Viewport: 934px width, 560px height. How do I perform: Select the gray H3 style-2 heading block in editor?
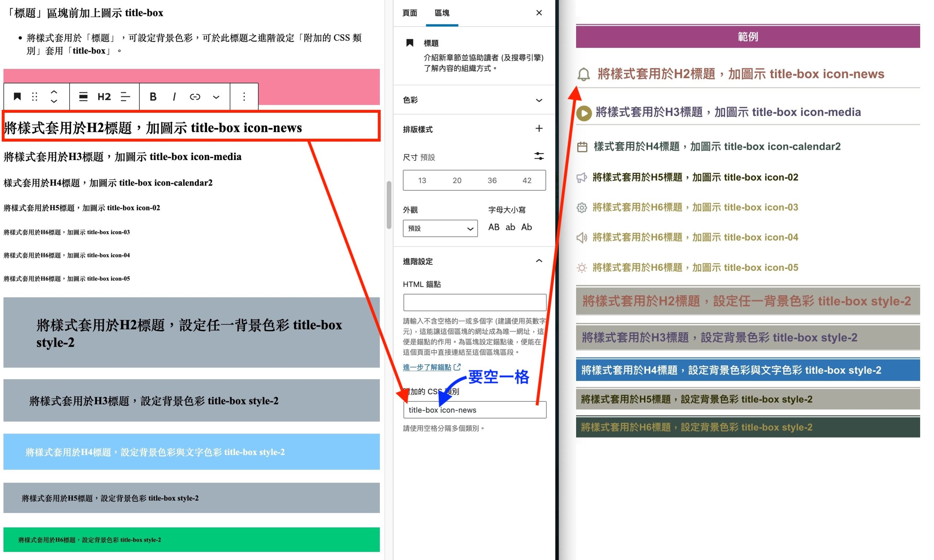(192, 400)
